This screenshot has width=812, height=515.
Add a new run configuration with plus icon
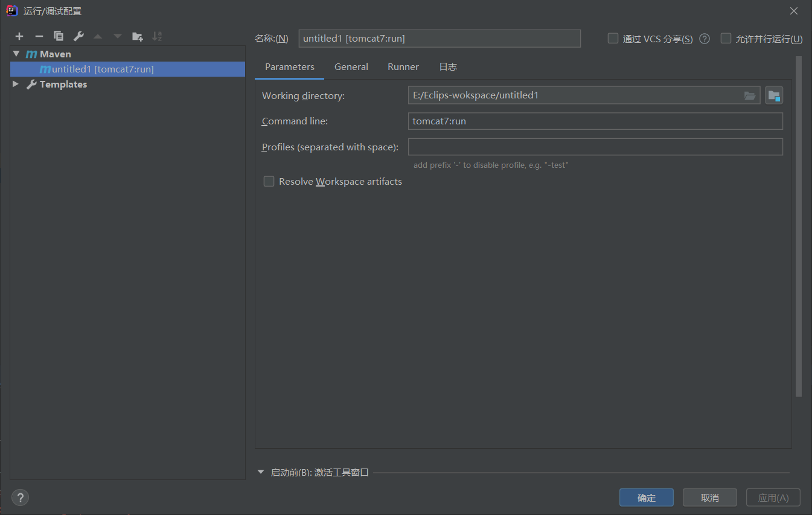point(19,36)
